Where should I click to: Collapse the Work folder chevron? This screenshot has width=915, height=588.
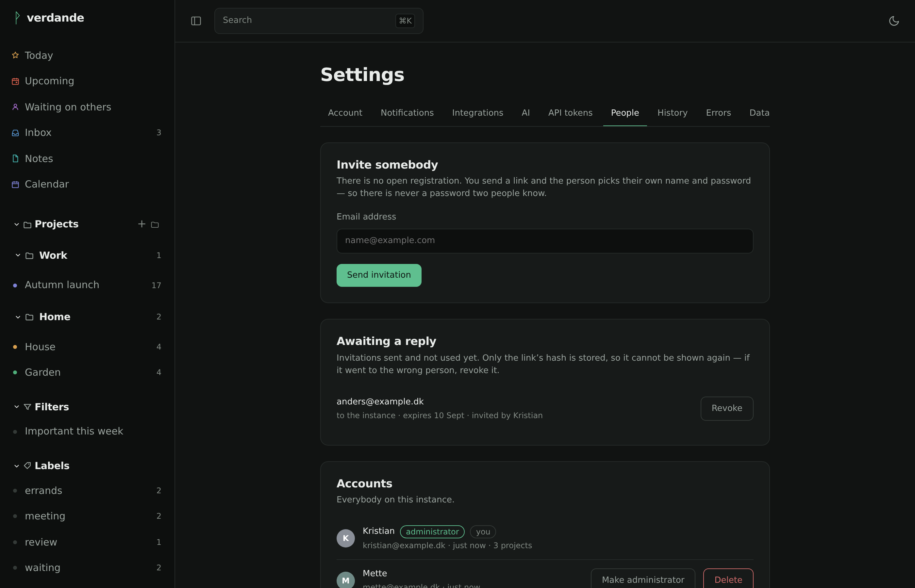[x=18, y=255]
